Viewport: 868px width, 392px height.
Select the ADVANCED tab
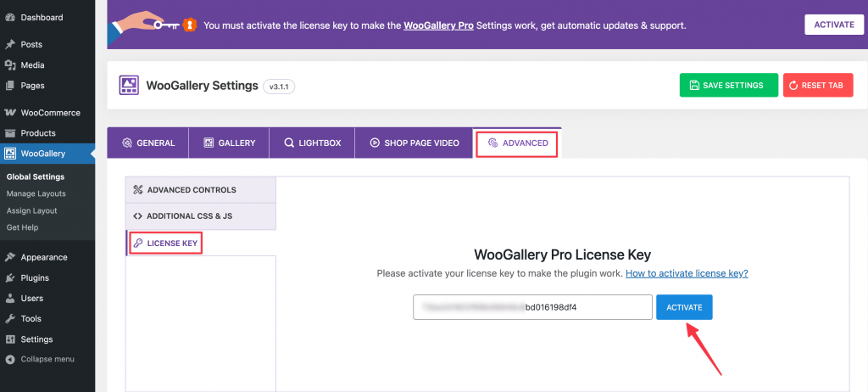[x=517, y=143]
